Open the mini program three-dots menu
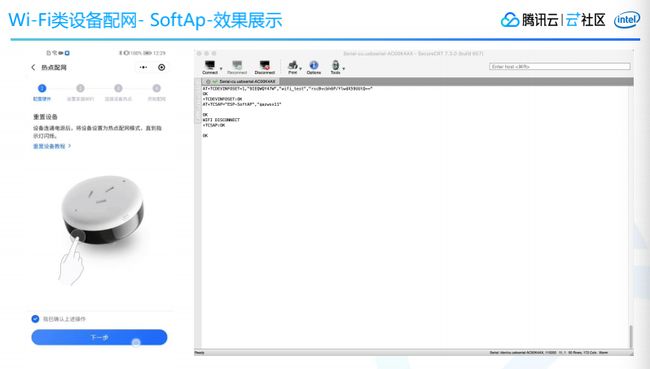650x369 pixels. pos(143,67)
